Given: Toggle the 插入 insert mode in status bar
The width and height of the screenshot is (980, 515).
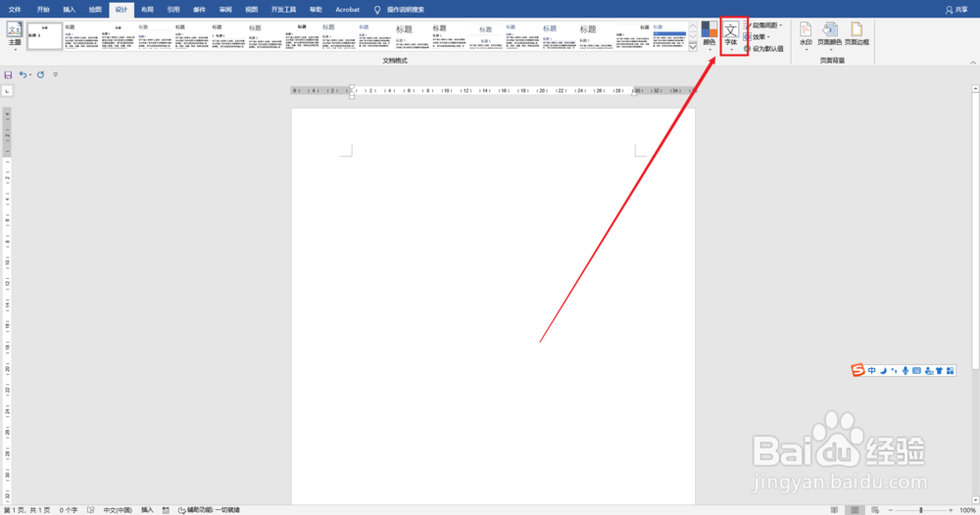Looking at the screenshot, I should (x=147, y=510).
